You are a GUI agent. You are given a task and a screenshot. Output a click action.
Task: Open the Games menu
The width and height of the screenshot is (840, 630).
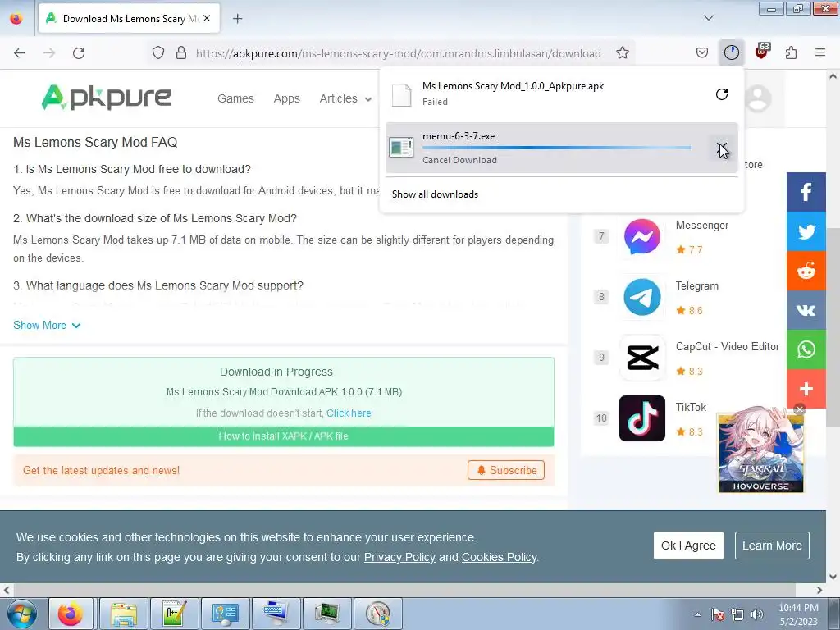(235, 98)
